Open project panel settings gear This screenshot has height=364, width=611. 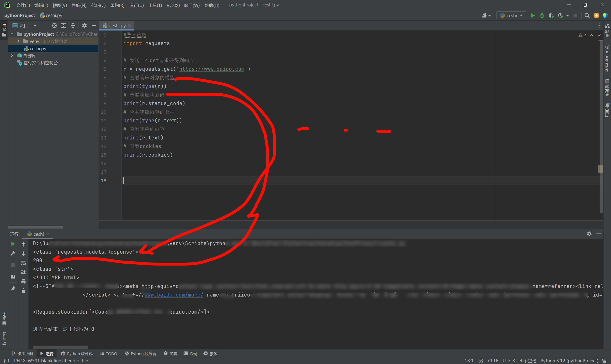(84, 26)
